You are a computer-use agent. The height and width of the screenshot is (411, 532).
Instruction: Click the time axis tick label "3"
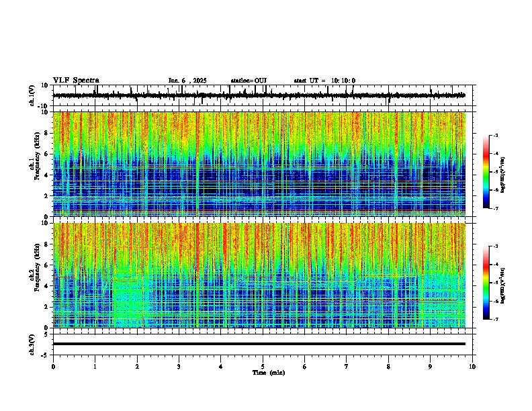point(179,367)
